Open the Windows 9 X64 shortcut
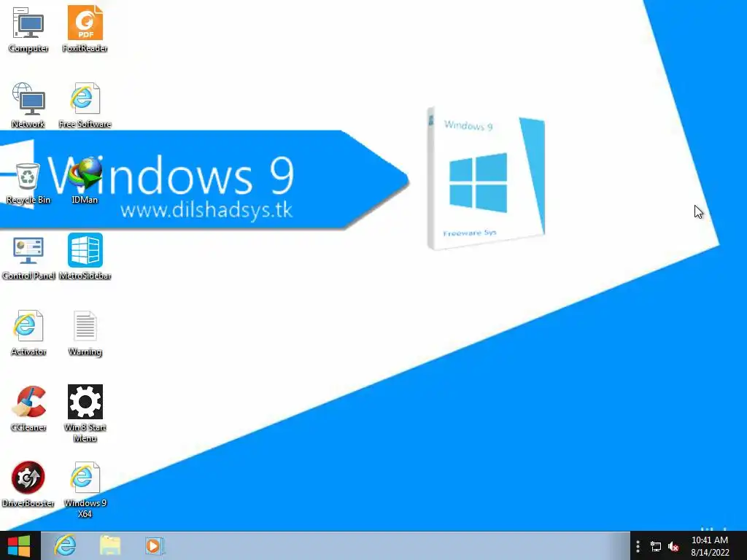 point(85,489)
